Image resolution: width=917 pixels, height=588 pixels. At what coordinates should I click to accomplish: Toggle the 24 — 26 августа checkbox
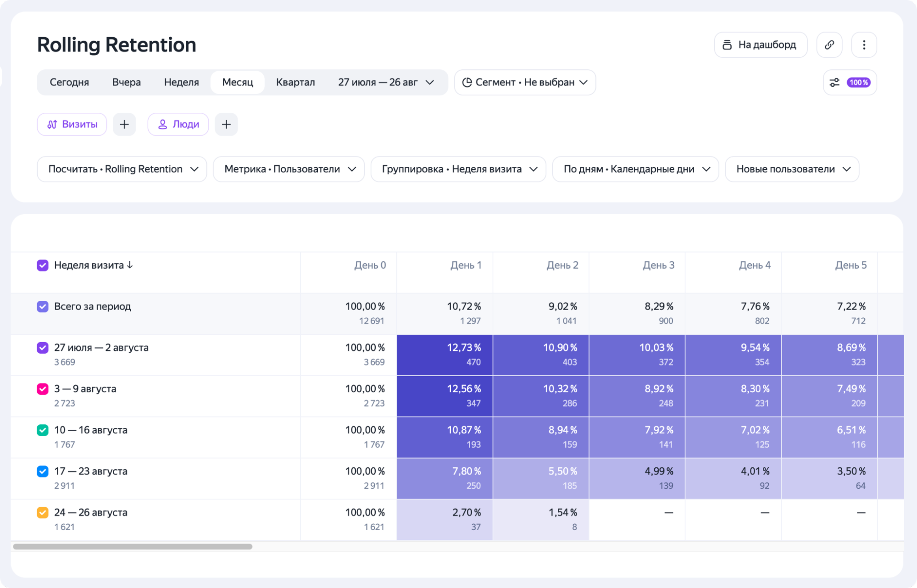[43, 513]
